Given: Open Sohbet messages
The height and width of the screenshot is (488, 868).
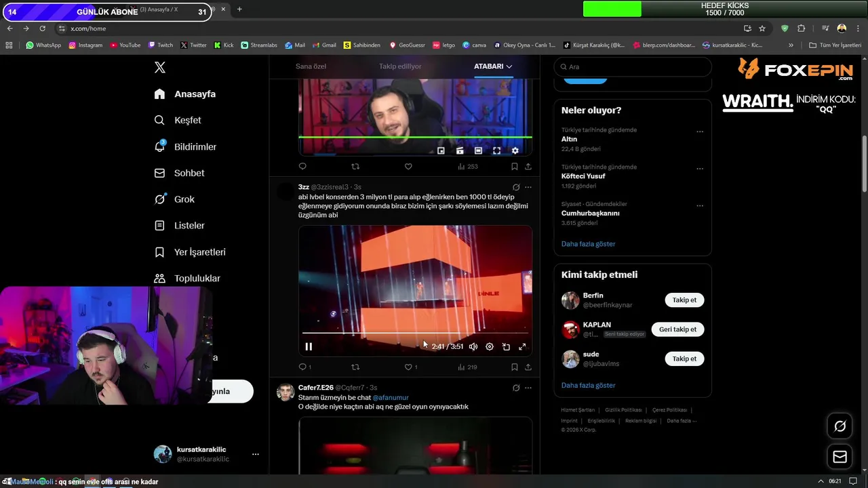Looking at the screenshot, I should [x=179, y=173].
